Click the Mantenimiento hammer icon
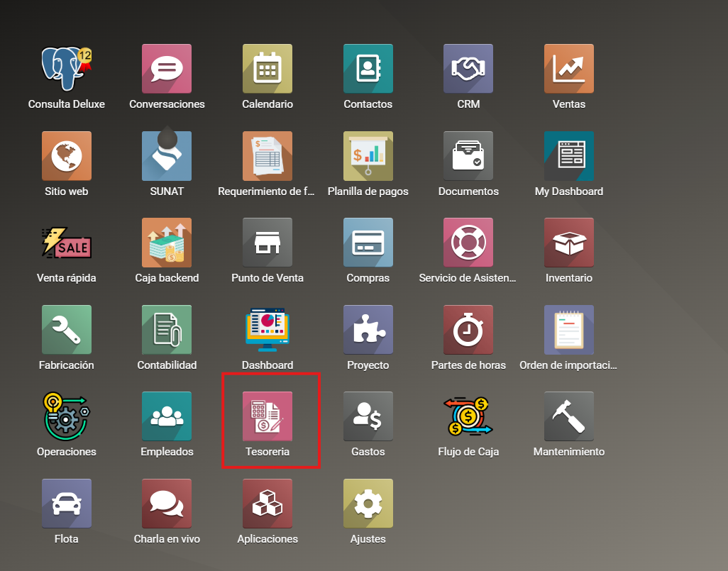 (569, 416)
